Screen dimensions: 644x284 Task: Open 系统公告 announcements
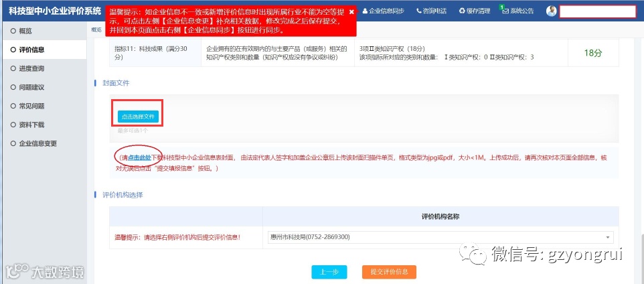pyautogui.click(x=518, y=11)
